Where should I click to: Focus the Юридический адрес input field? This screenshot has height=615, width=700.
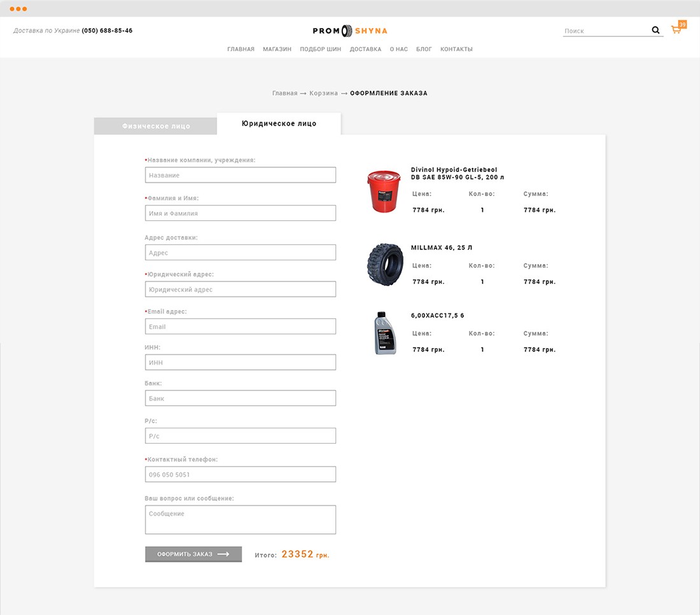[x=240, y=290]
